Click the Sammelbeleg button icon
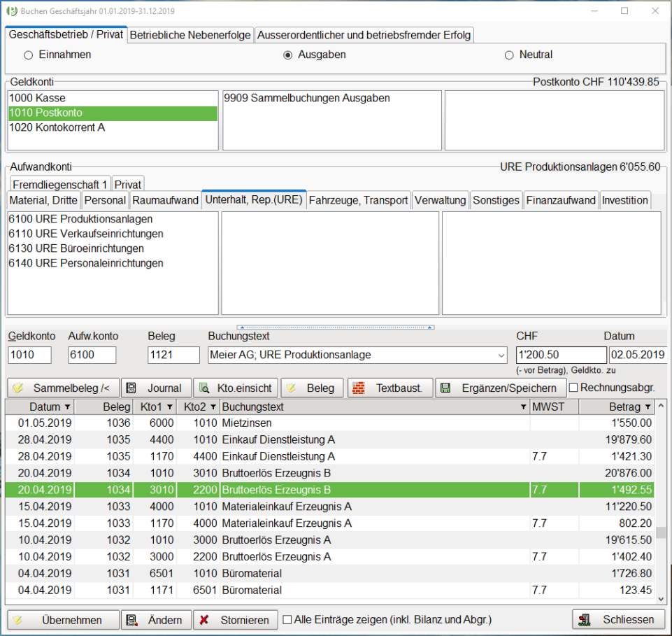 tap(19, 388)
